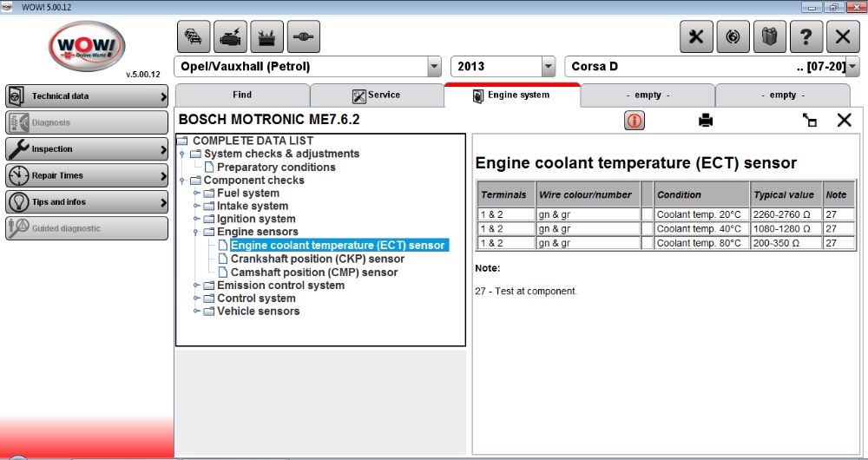
Task: Click the Condition column header
Action: pos(701,194)
